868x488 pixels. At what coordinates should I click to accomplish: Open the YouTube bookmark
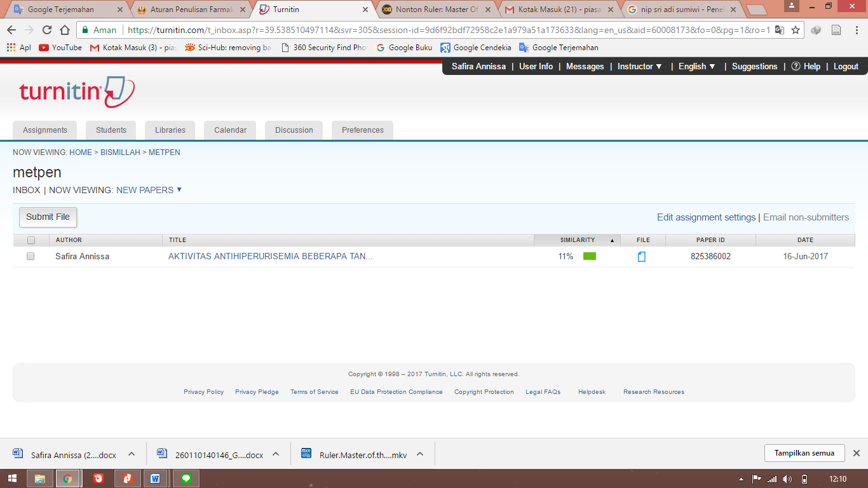(x=60, y=48)
